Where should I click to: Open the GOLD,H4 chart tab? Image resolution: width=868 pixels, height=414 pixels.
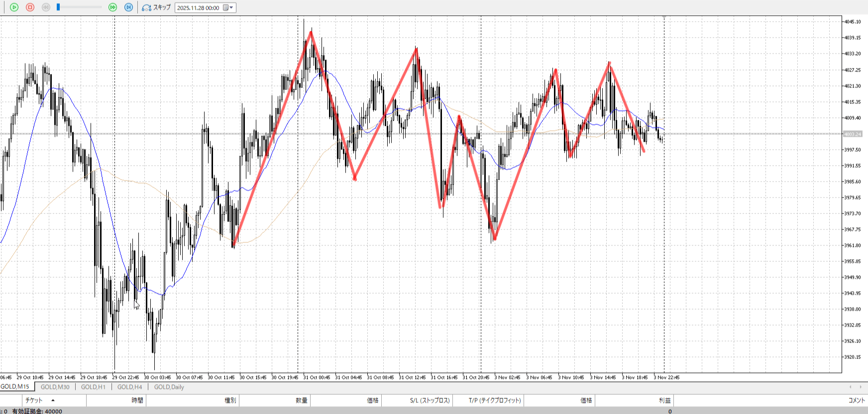(129, 387)
